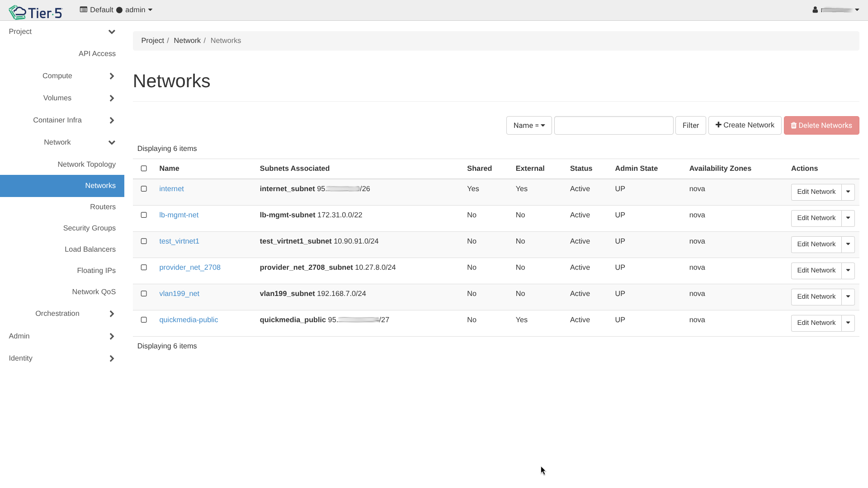Viewport: 868px width, 488px height.
Task: Tick the lb-mgmt-net row checkbox
Action: point(144,215)
